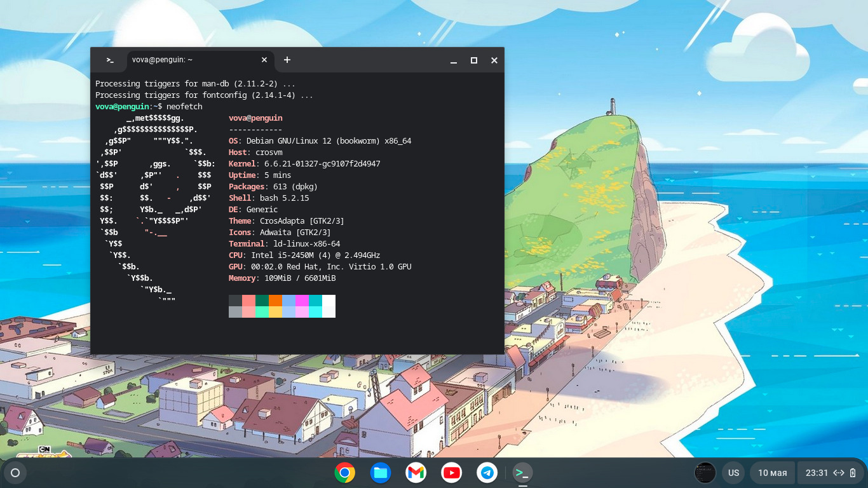Open the ChromeOS launcher circle button
The image size is (868, 488).
point(15,473)
